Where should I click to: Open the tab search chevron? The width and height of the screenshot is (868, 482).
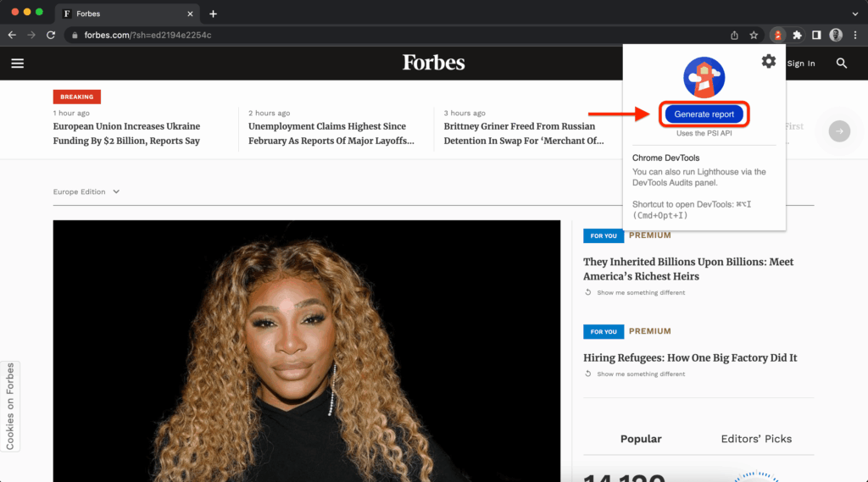tap(855, 14)
